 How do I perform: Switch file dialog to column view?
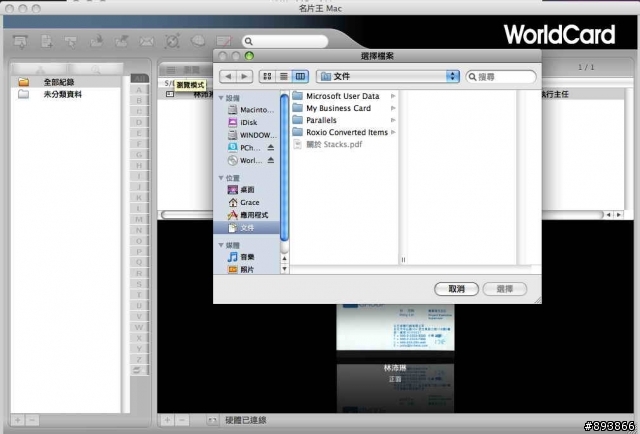[x=300, y=76]
